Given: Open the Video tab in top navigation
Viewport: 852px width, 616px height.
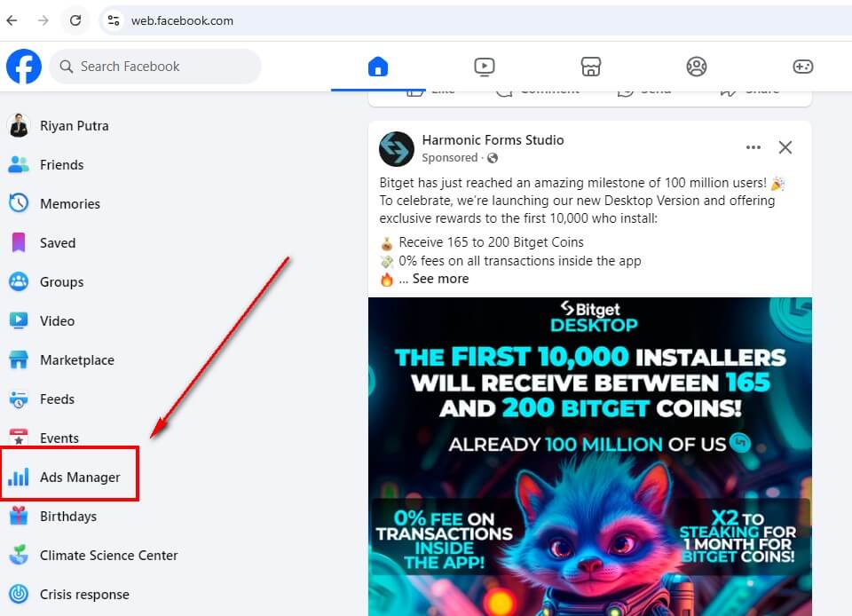Looking at the screenshot, I should (485, 67).
